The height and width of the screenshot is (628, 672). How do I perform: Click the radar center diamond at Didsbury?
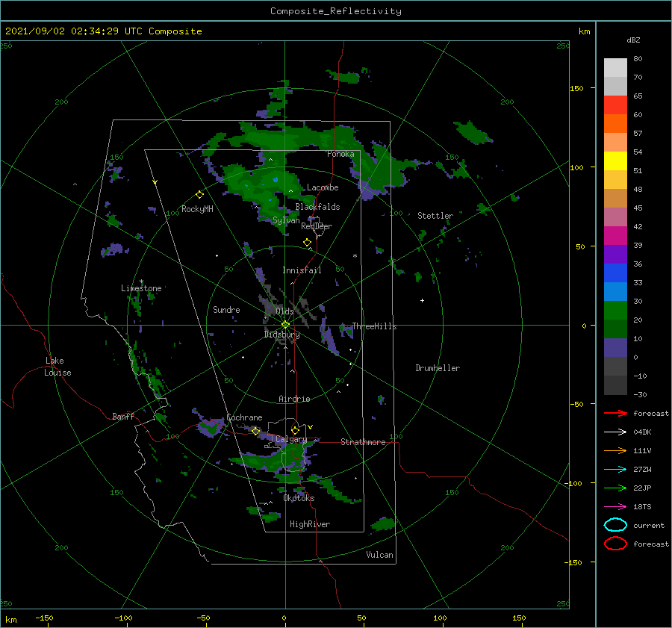pos(285,325)
